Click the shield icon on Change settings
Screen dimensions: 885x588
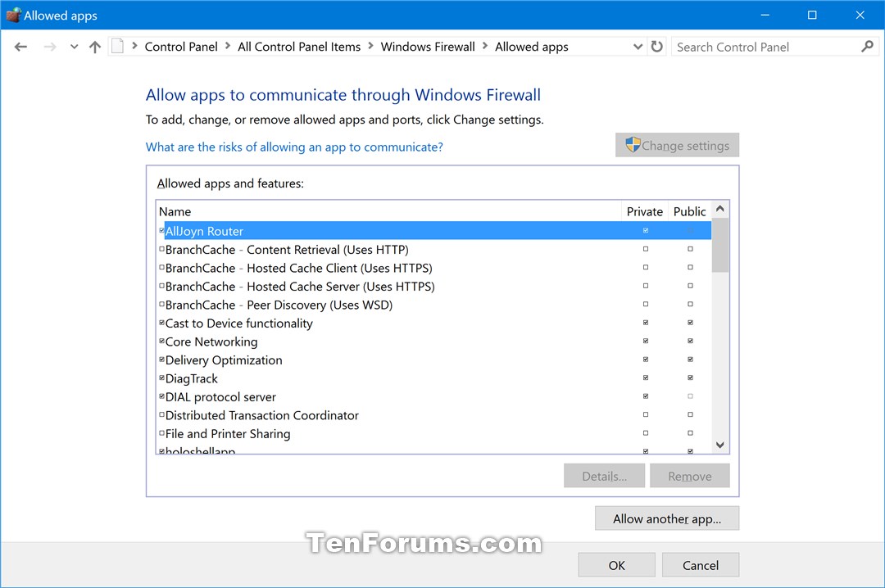click(x=633, y=144)
